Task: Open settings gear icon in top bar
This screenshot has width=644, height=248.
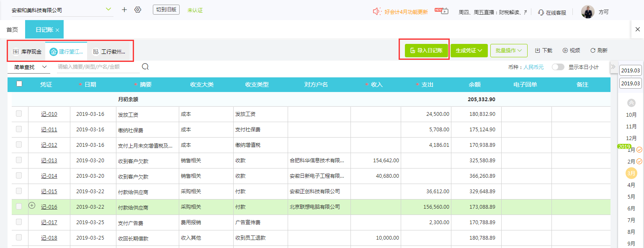Action: (138, 10)
